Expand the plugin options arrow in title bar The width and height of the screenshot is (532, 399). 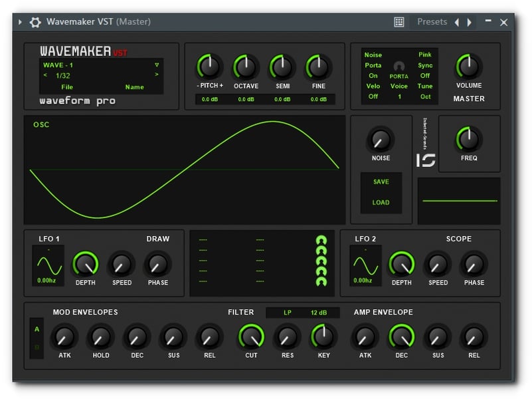(x=20, y=22)
